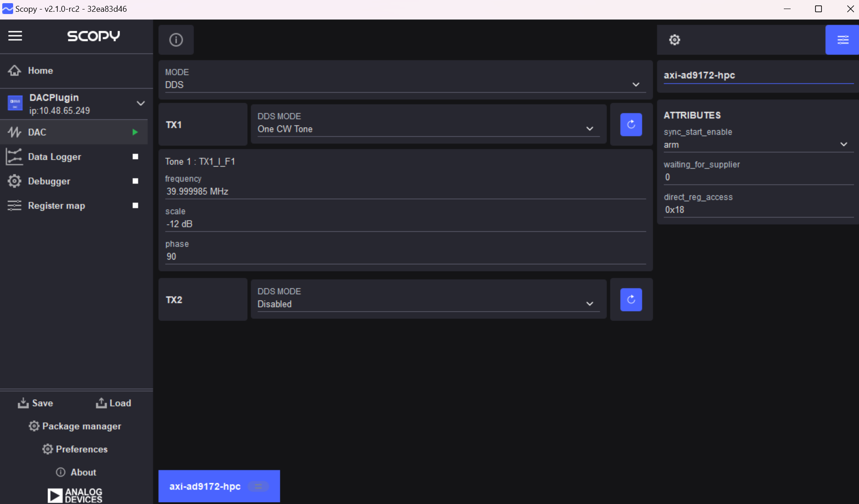Toggle the Debugger run square
The image size is (859, 504).
tap(135, 181)
